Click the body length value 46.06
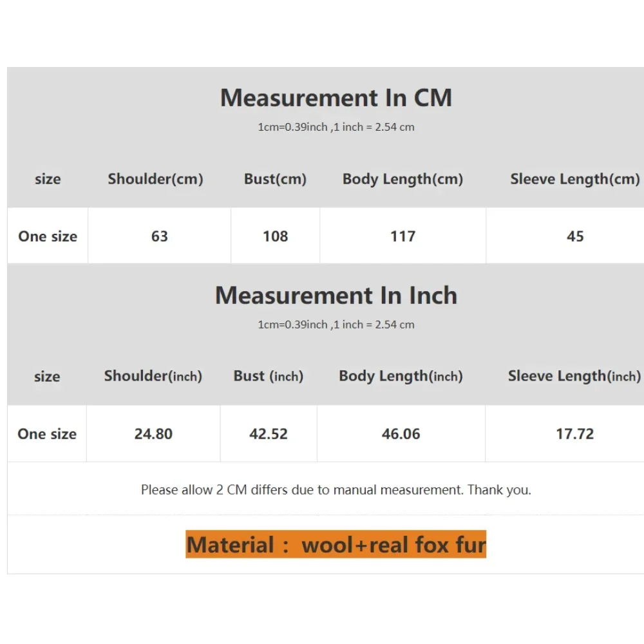This screenshot has width=644, height=644. pos(401,434)
